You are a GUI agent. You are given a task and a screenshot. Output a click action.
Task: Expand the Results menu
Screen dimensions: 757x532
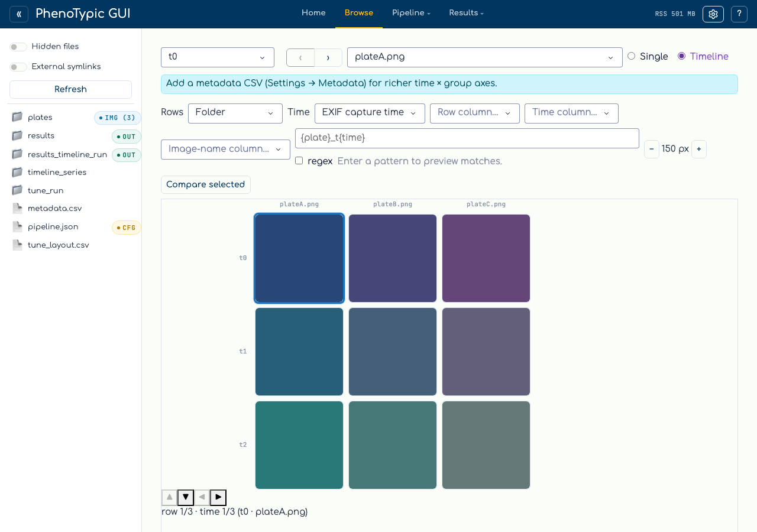point(466,13)
